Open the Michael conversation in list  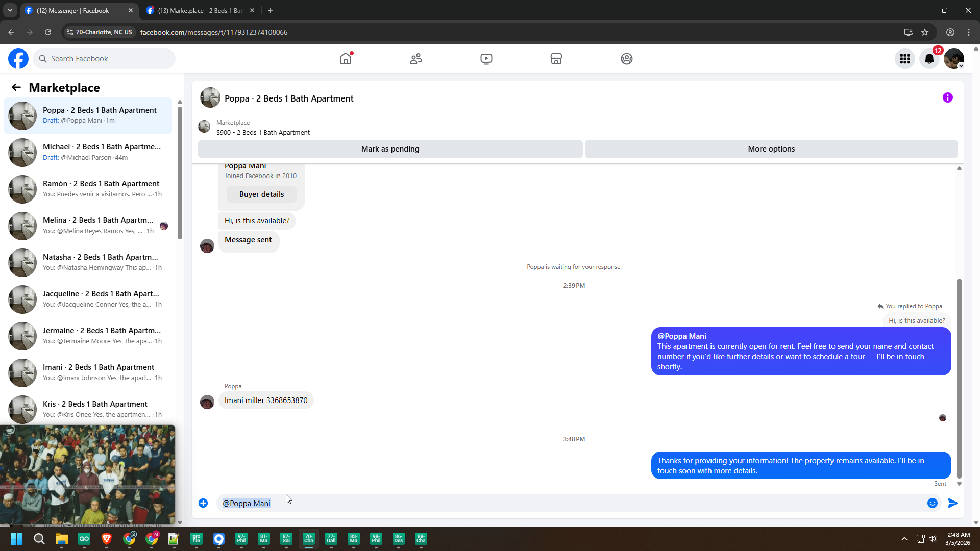[88, 153]
